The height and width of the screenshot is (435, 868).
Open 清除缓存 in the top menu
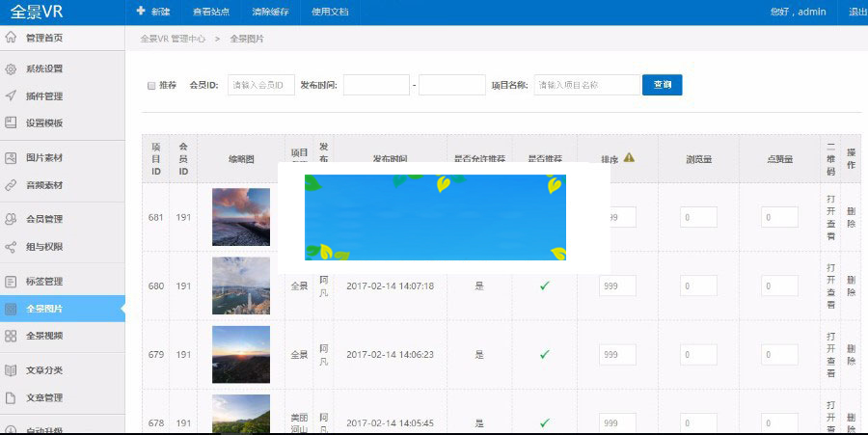click(270, 12)
